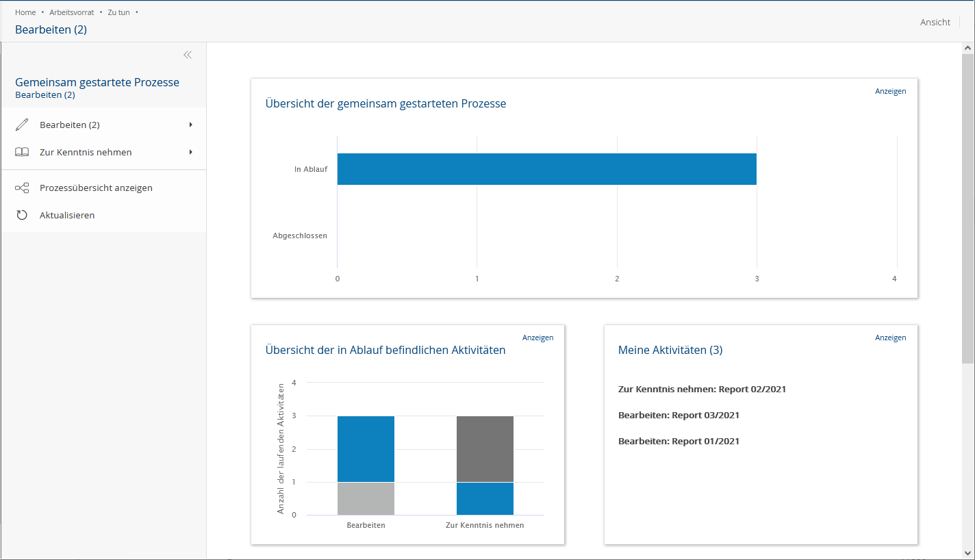Click the scrollbar up arrow
Viewport: 975px width, 560px height.
(x=967, y=49)
